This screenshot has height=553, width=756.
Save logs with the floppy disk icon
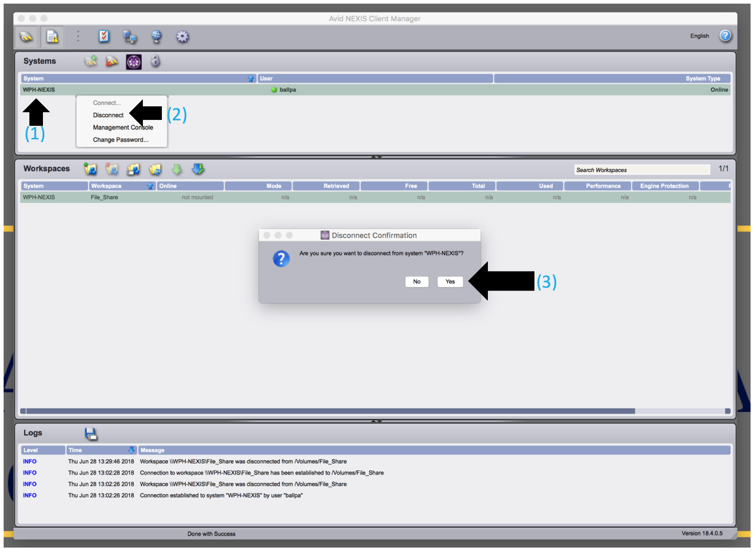(x=91, y=434)
